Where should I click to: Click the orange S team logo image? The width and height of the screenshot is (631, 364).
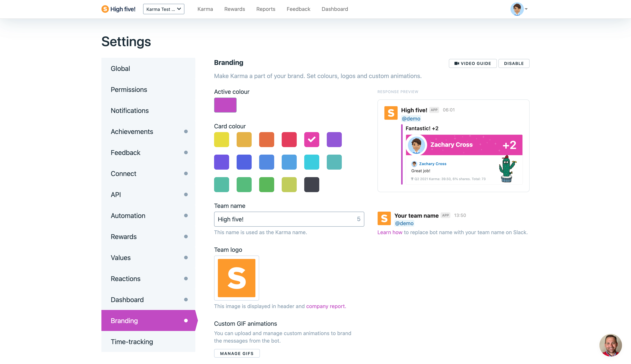coord(236,278)
